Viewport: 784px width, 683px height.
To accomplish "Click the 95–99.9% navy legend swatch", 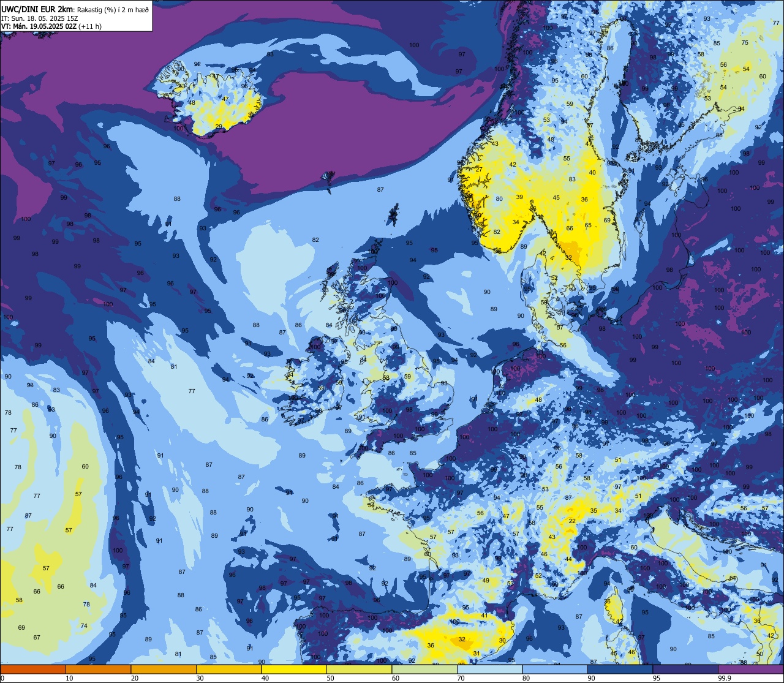I will click(685, 669).
